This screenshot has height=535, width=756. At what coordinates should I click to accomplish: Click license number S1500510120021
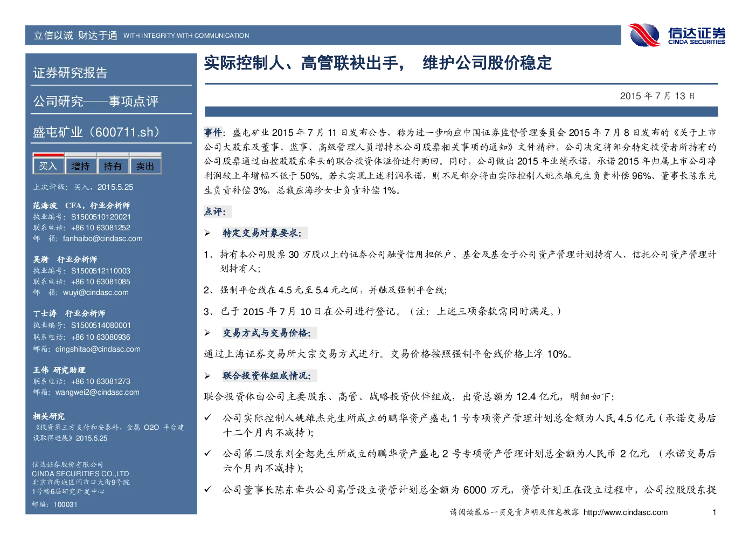(x=101, y=217)
